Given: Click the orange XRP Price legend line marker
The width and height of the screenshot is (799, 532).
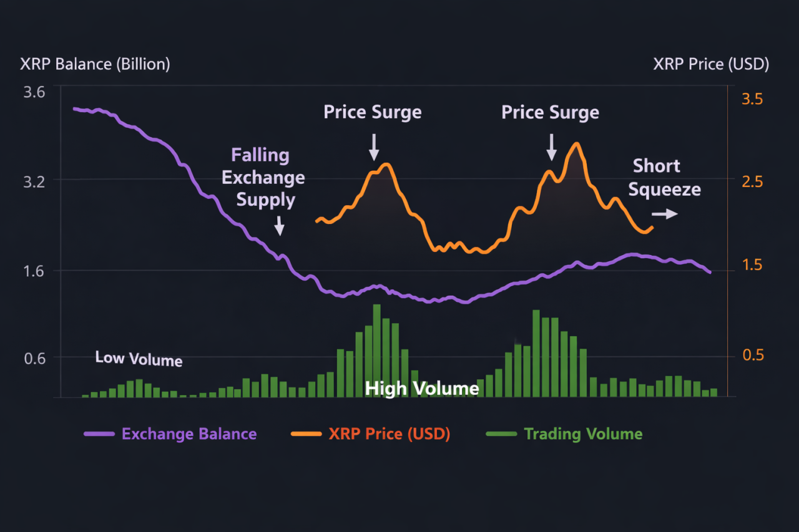Looking at the screenshot, I should coord(306,434).
